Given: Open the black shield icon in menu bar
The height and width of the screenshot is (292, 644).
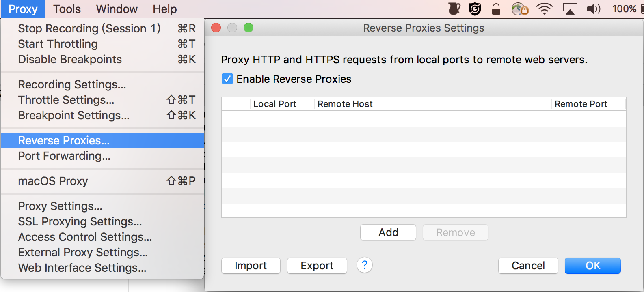Looking at the screenshot, I should (475, 9).
